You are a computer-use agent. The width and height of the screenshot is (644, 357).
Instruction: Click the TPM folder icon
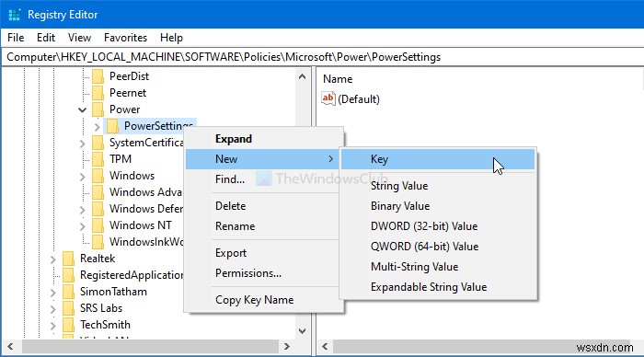coord(98,159)
